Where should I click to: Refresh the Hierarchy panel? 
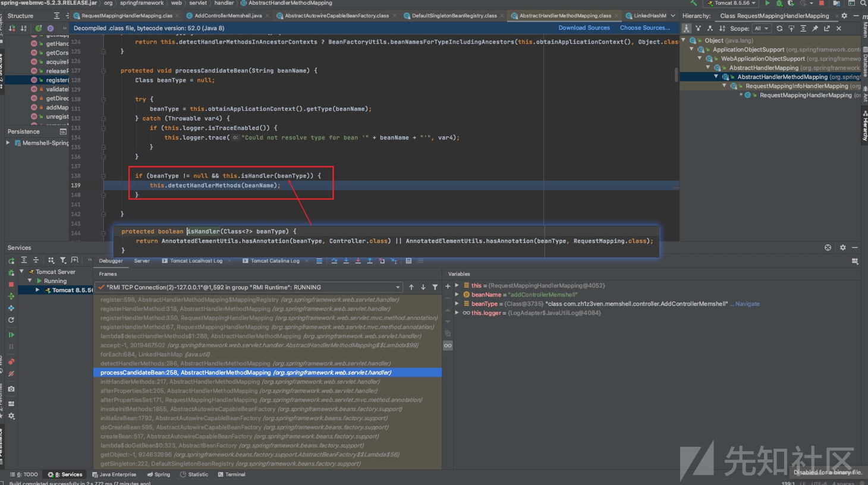(779, 28)
